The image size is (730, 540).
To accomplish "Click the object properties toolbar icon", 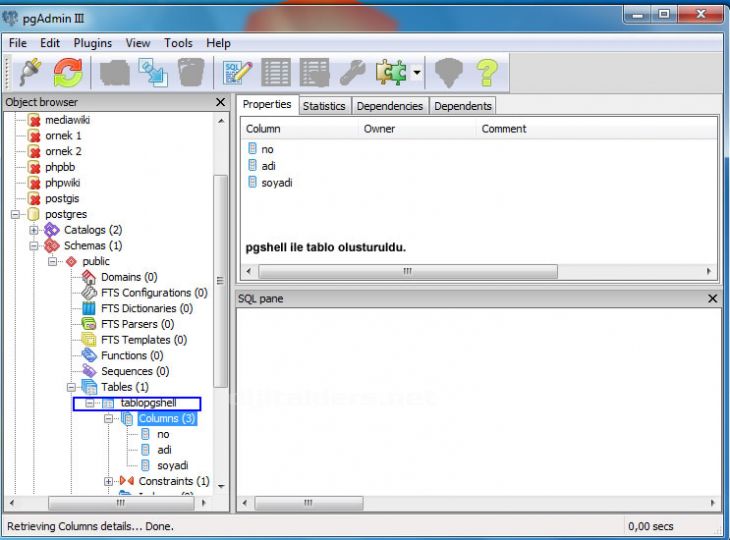I will 115,73.
